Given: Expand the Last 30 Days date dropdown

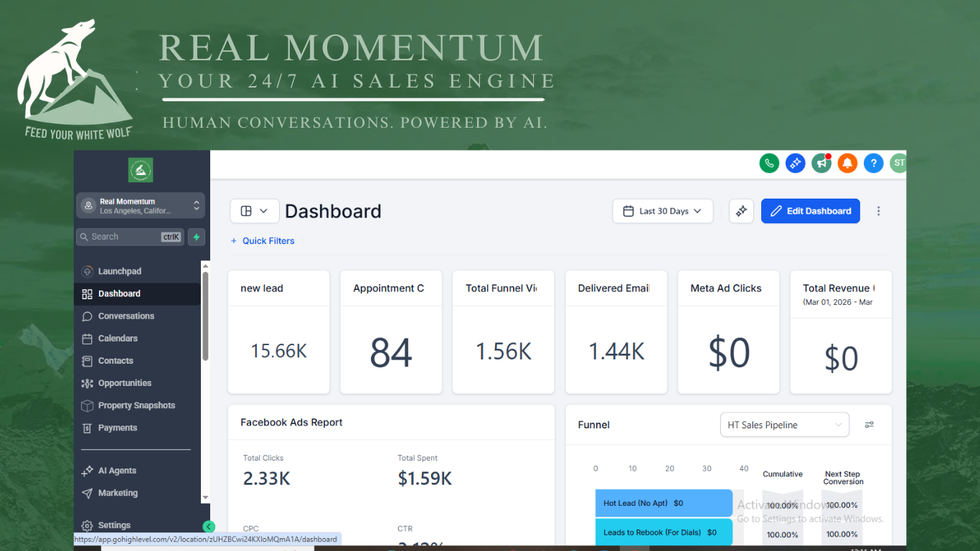Looking at the screenshot, I should [x=662, y=211].
